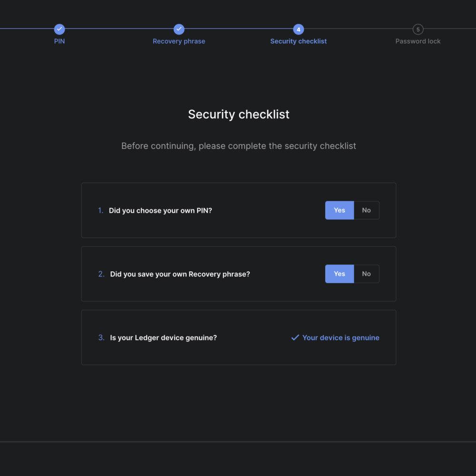Viewport: 476px width, 476px height.
Task: Click the "Did you choose your own PIN?" question
Action: 160,210
